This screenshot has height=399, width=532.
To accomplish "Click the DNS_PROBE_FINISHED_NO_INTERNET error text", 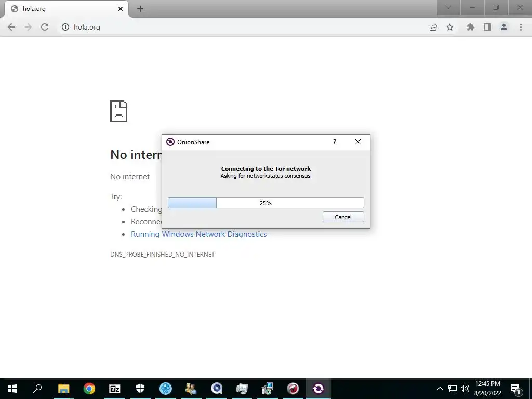I will point(163,255).
